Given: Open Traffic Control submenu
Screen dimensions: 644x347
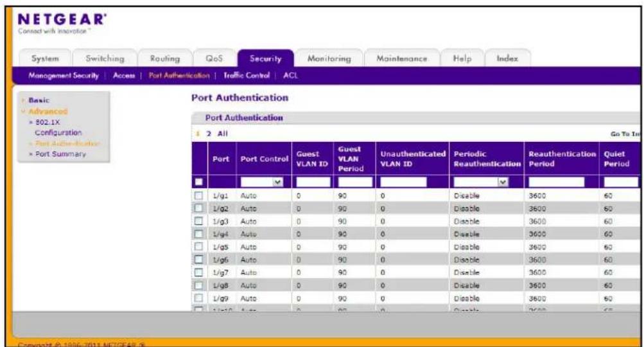Looking at the screenshot, I should coord(247,75).
